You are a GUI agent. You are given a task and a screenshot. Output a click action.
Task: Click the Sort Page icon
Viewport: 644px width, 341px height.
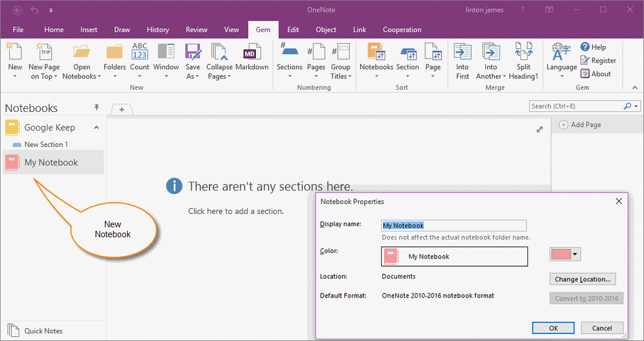[433, 52]
